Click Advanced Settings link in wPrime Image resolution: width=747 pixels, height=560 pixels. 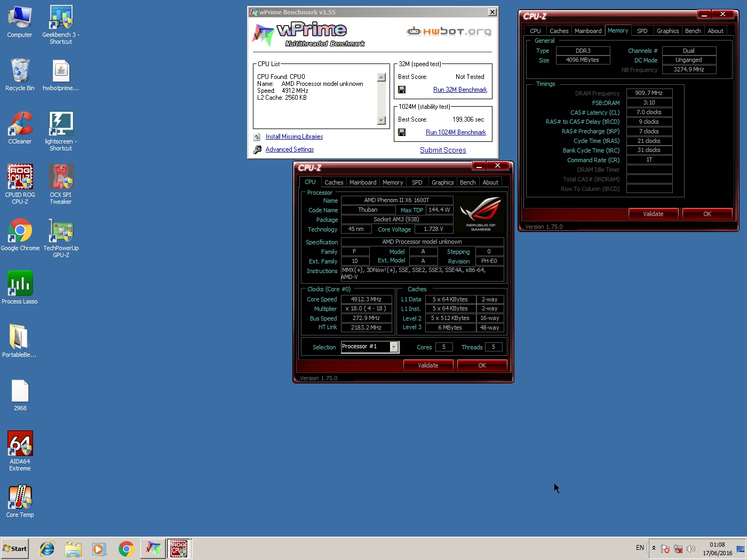coord(290,150)
